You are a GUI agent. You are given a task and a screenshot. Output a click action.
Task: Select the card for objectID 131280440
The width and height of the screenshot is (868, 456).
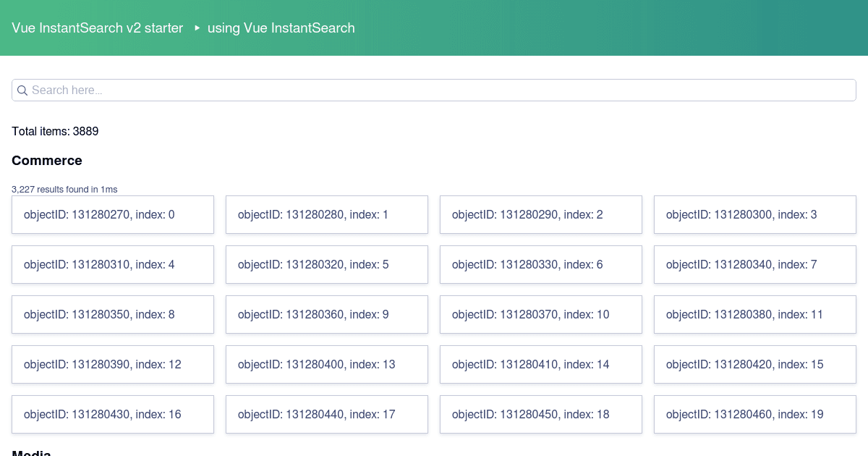(x=327, y=414)
